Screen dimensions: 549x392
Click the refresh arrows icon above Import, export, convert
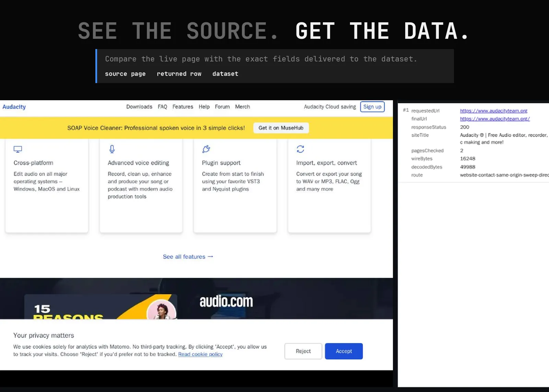tap(300, 149)
